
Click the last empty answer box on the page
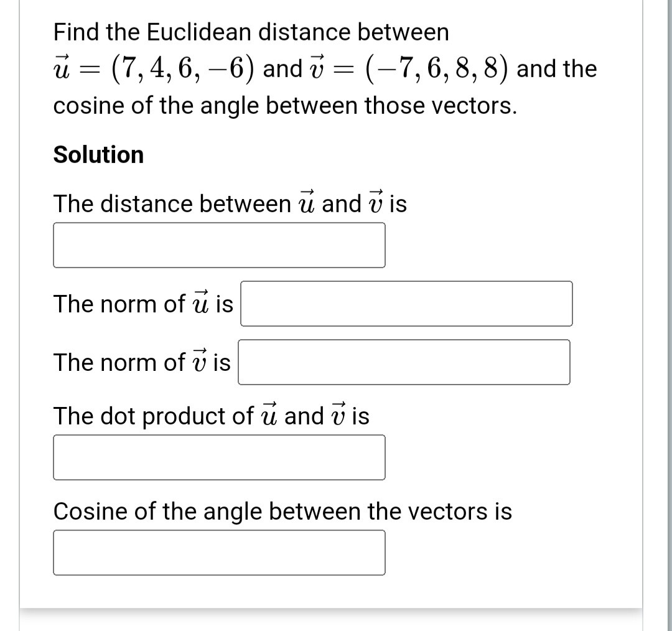(219, 552)
